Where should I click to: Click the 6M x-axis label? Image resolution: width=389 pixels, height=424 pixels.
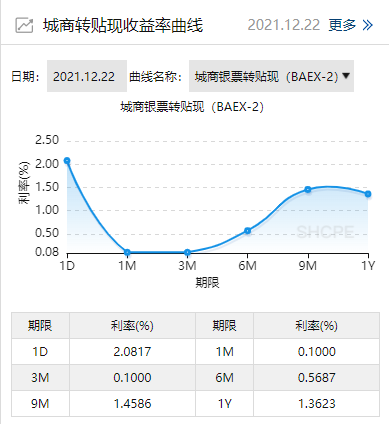(x=247, y=266)
